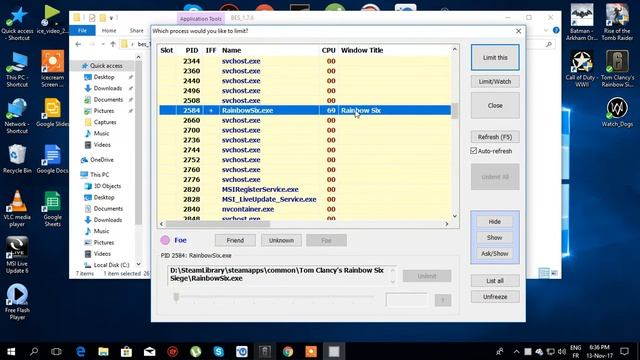Screen dimensions: 640x360
Task: Open Google Sheets desktop icon
Action: coord(52,208)
